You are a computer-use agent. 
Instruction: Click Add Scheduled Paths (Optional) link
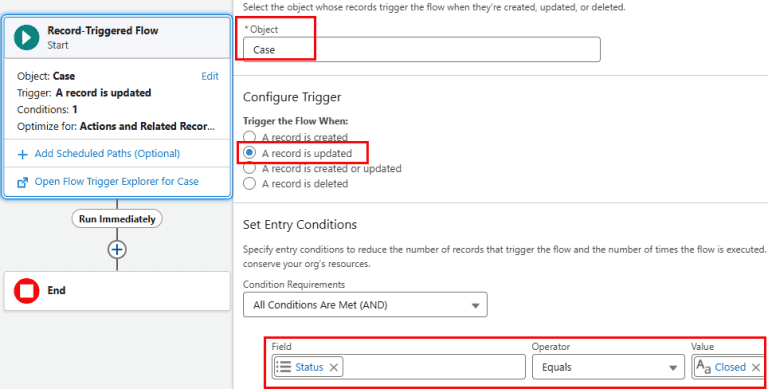point(107,154)
